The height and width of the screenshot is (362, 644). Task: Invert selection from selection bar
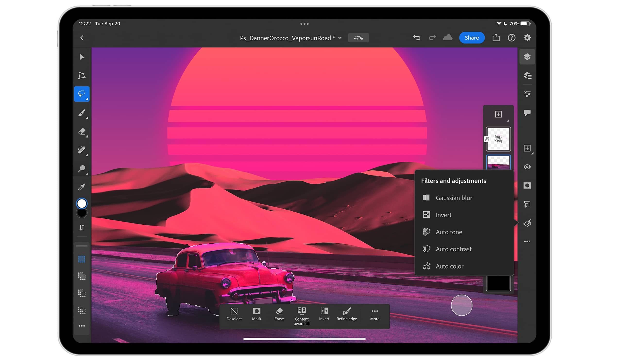[324, 314]
